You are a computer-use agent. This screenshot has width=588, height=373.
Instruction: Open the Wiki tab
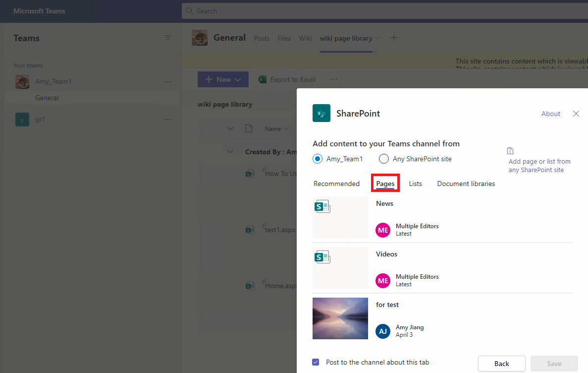pos(305,38)
